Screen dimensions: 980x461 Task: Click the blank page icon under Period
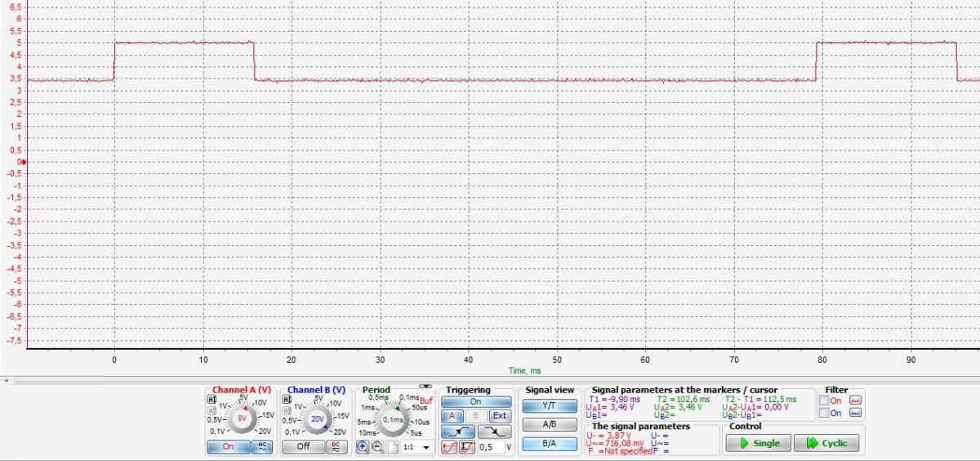pyautogui.click(x=392, y=447)
